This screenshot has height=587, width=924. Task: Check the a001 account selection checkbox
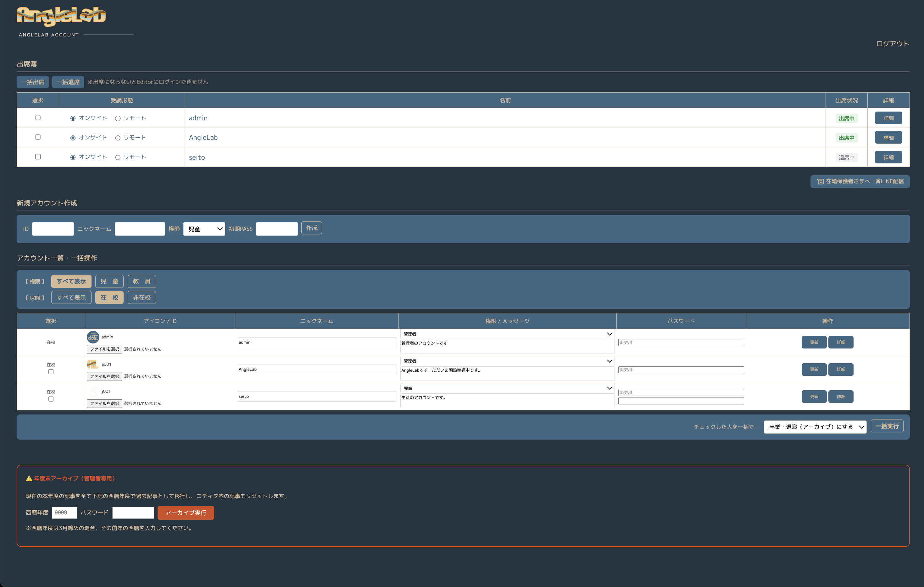[x=51, y=371]
